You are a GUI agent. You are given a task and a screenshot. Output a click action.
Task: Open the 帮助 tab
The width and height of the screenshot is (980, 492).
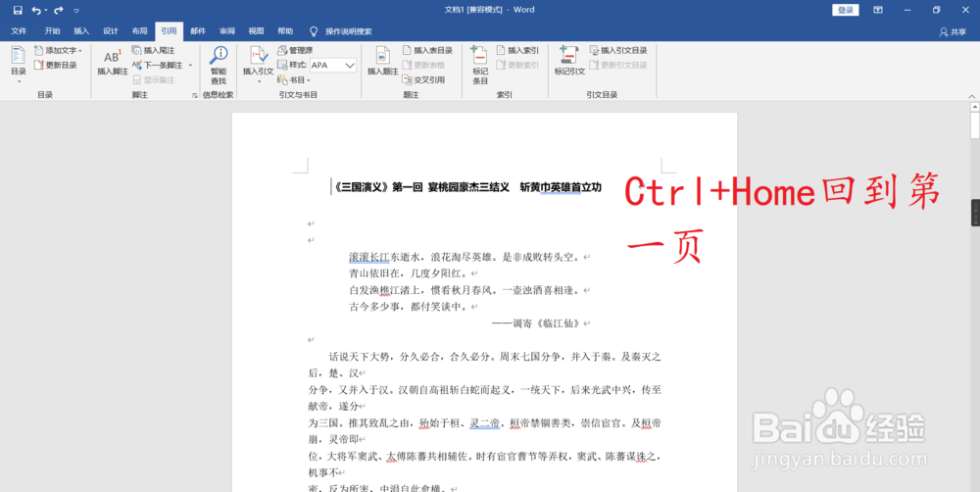[285, 30]
